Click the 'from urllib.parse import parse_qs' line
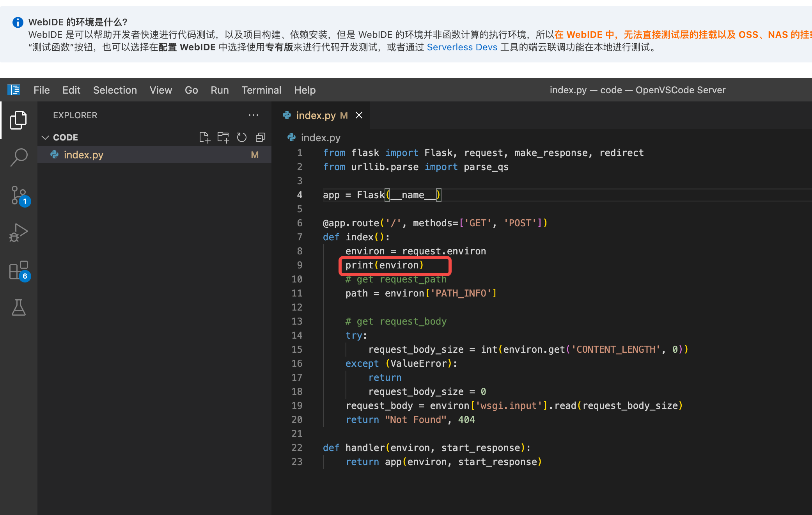 point(416,167)
